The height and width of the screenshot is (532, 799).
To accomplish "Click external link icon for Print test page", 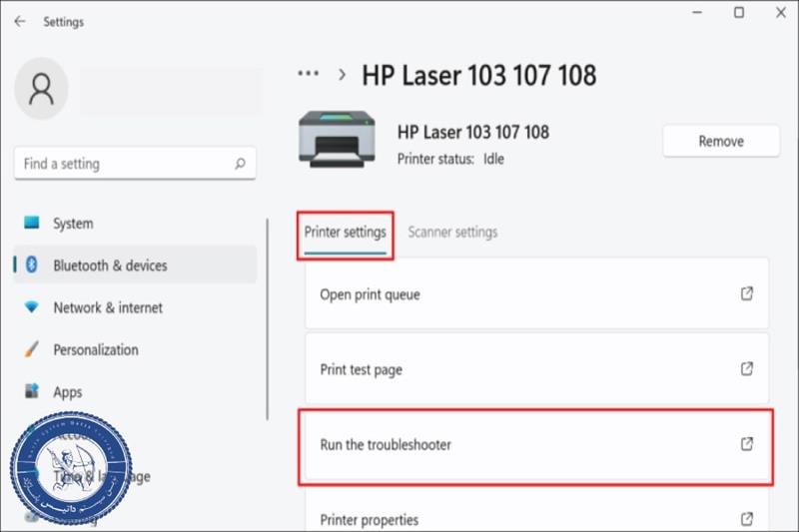I will [x=747, y=368].
